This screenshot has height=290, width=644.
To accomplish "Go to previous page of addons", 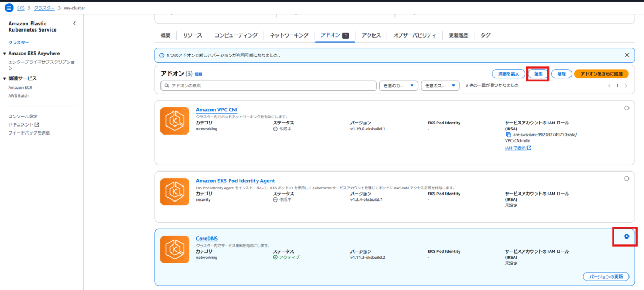I will pyautogui.click(x=609, y=86).
